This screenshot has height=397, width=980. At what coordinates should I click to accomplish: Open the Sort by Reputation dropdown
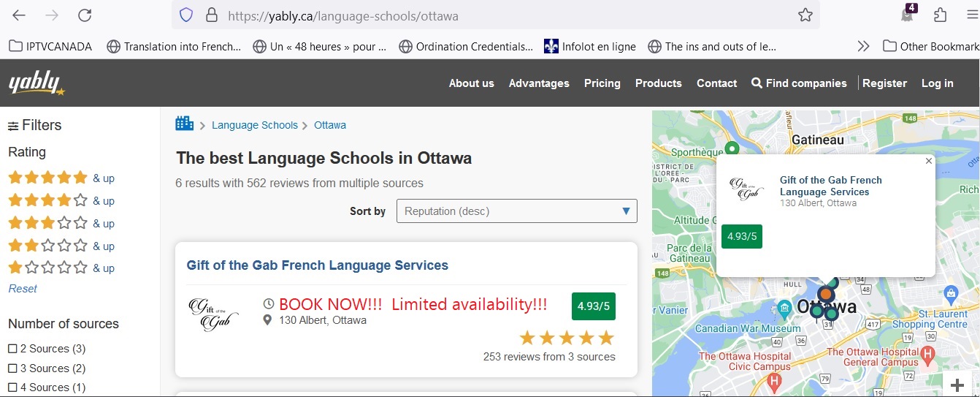[x=516, y=211]
